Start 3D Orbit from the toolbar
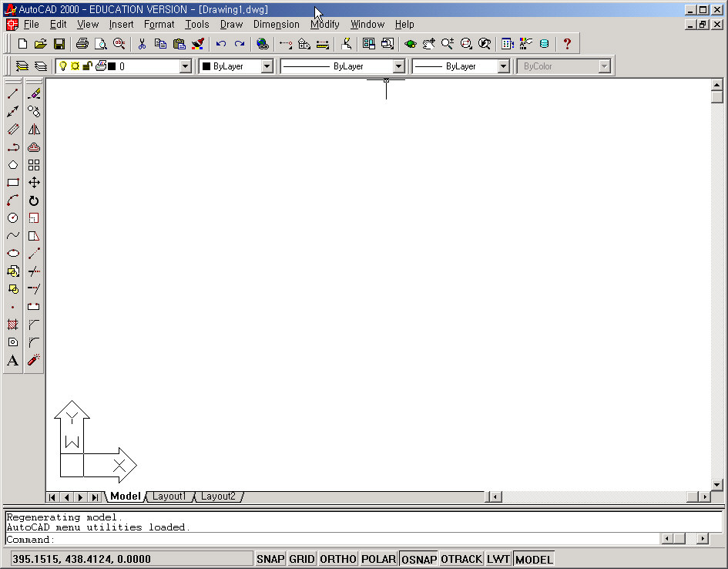The width and height of the screenshot is (728, 569). (x=411, y=44)
